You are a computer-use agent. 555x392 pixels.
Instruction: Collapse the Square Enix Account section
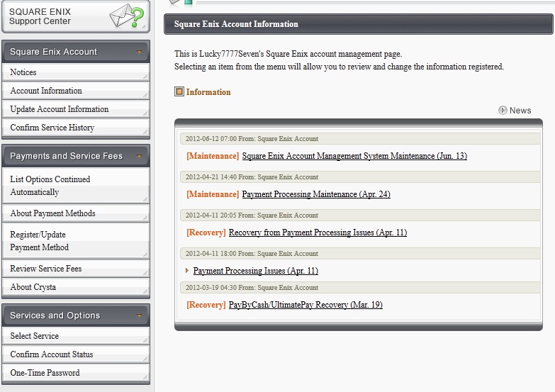click(x=140, y=52)
